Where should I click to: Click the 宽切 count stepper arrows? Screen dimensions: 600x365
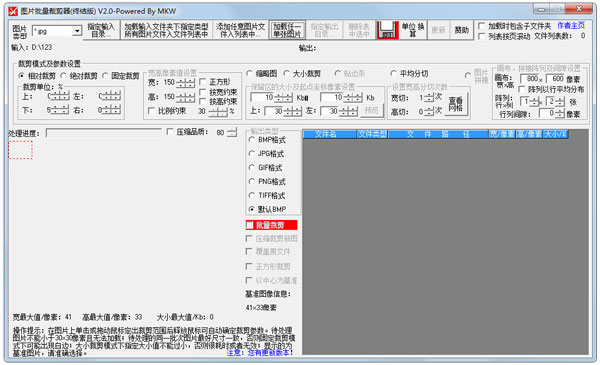pyautogui.click(x=429, y=98)
